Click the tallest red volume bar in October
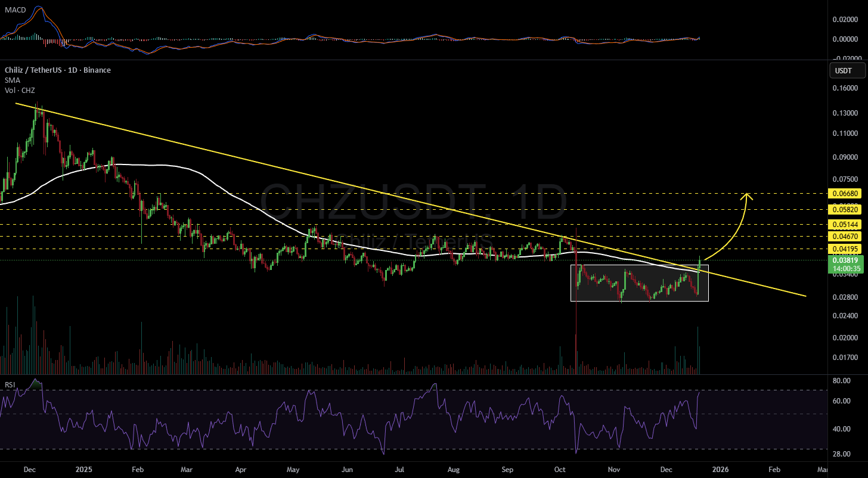The image size is (868, 478). coord(576,352)
